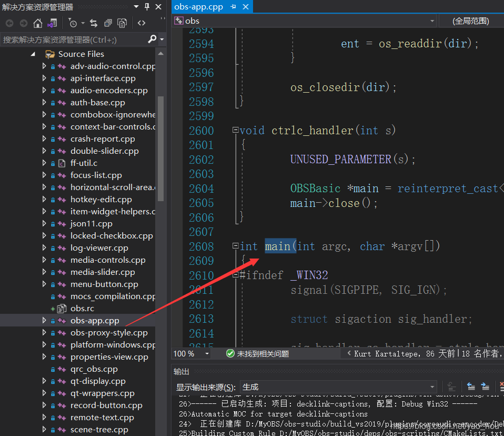Click the go to previous message icon in output
Screen dimensions: 504x436
pyautogui.click(x=471, y=387)
